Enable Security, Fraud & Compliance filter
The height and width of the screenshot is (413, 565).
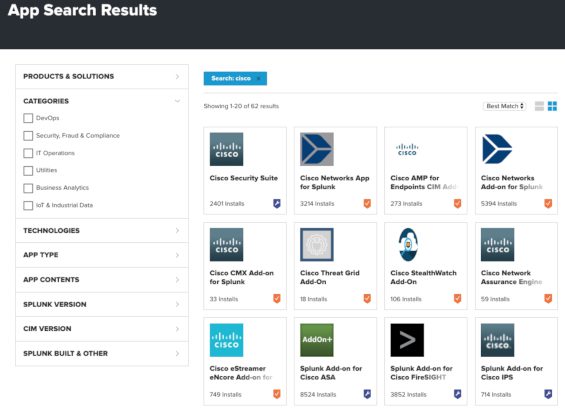click(x=28, y=136)
